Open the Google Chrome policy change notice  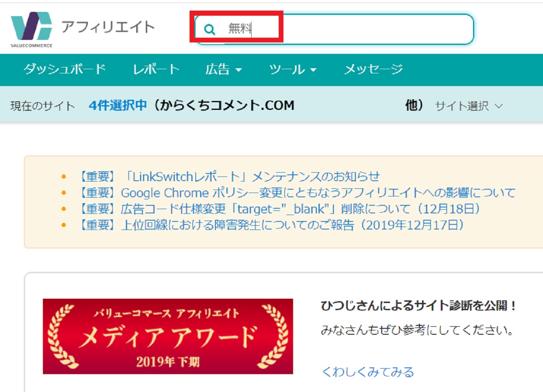point(296,193)
